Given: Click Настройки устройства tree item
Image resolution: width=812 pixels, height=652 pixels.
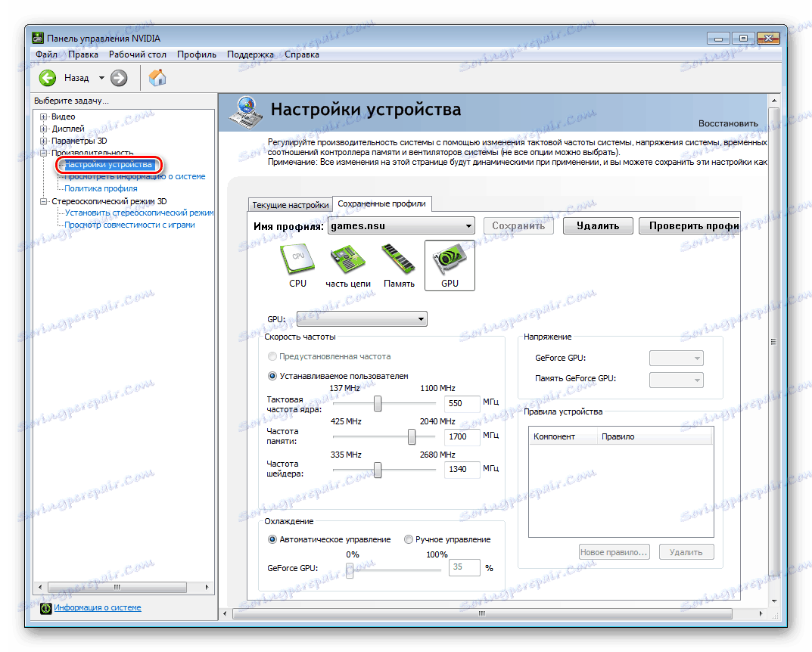Looking at the screenshot, I should [x=108, y=165].
